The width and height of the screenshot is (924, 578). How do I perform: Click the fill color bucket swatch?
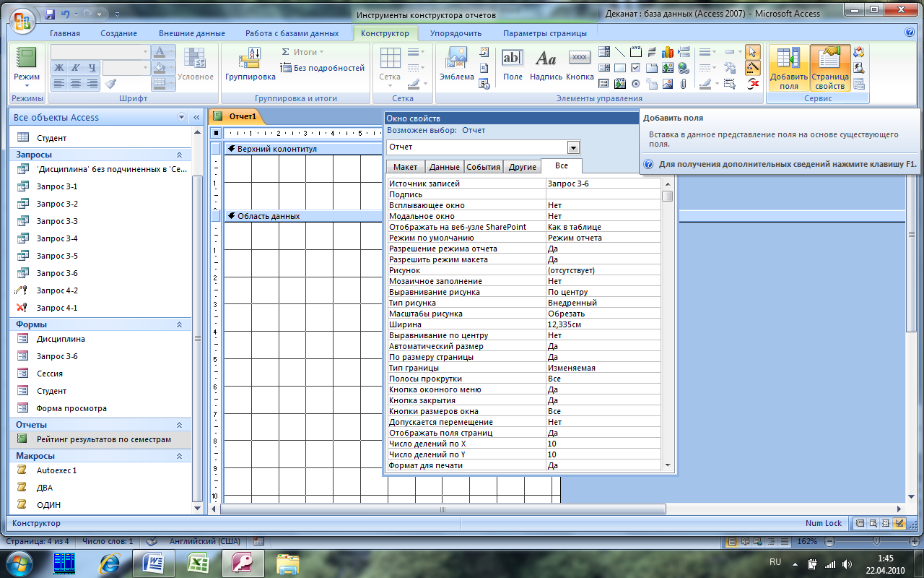(x=160, y=68)
